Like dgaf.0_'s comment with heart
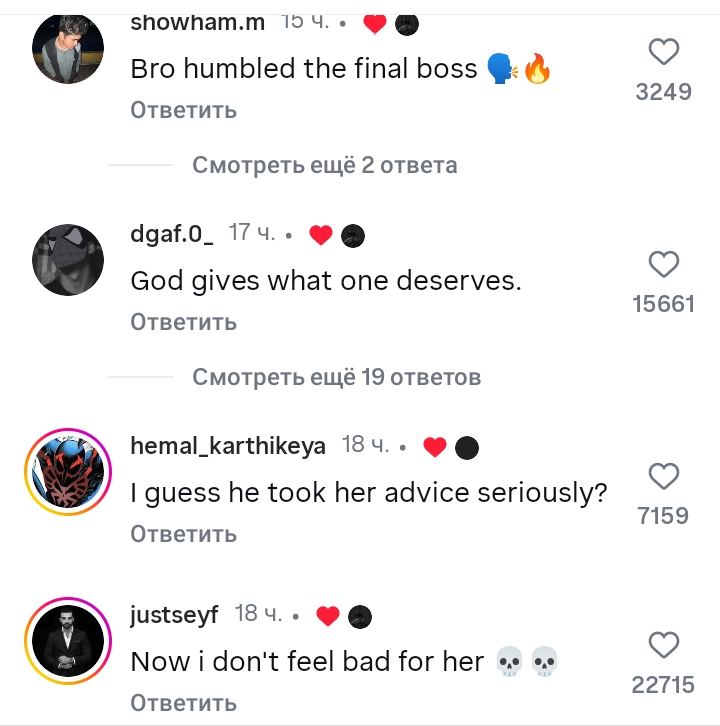Screen dimensions: 720x726 [x=664, y=264]
